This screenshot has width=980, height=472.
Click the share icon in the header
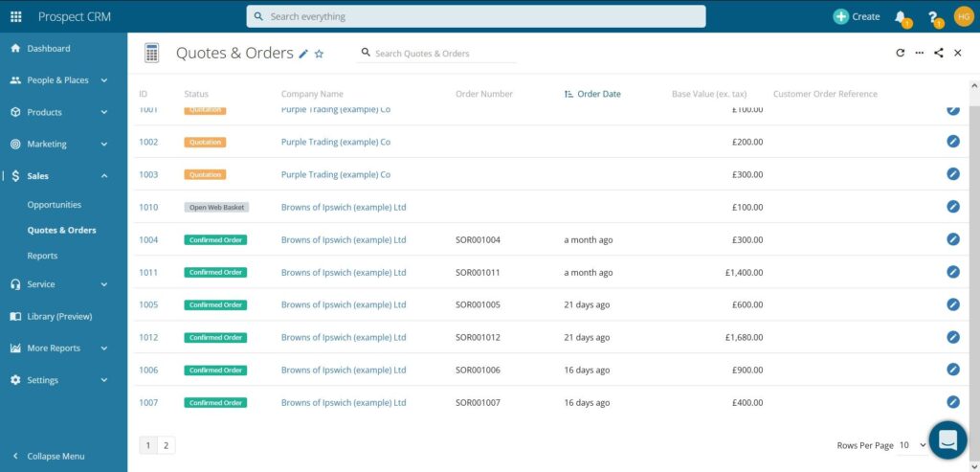(x=939, y=54)
